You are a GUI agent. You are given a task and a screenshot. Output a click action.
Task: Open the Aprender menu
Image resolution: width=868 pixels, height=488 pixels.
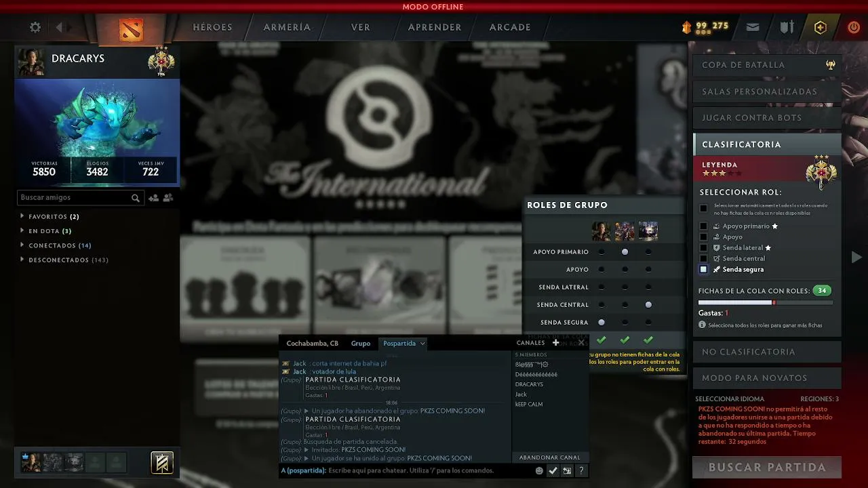pos(435,28)
